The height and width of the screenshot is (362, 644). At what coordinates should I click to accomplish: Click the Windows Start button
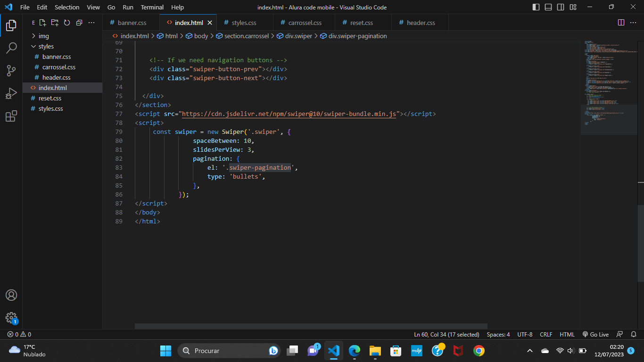click(165, 351)
